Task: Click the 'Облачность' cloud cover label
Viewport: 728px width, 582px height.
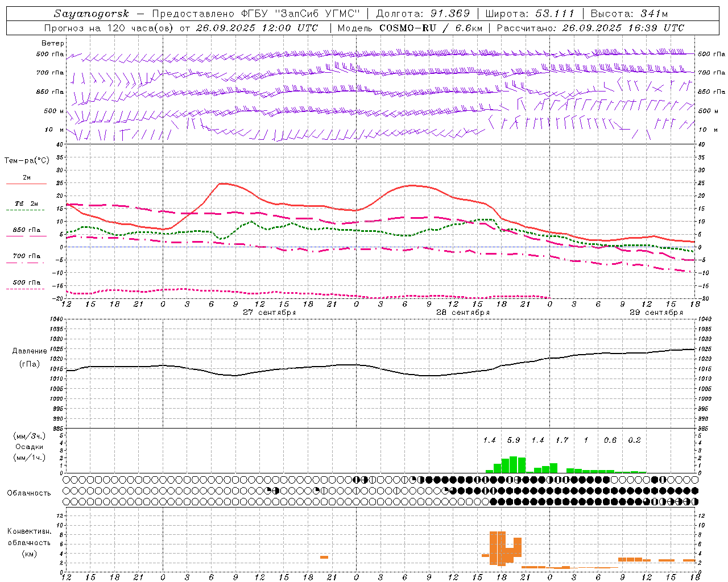Action: pyautogui.click(x=29, y=493)
